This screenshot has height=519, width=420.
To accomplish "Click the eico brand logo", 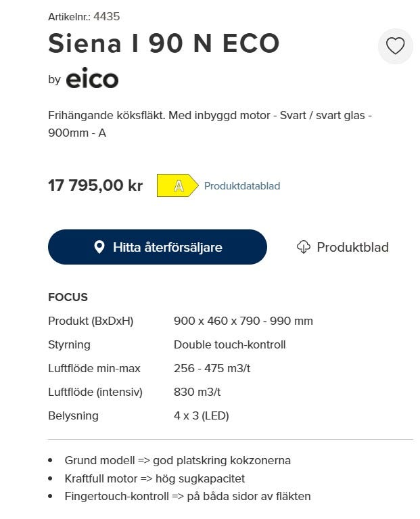I will [x=92, y=79].
